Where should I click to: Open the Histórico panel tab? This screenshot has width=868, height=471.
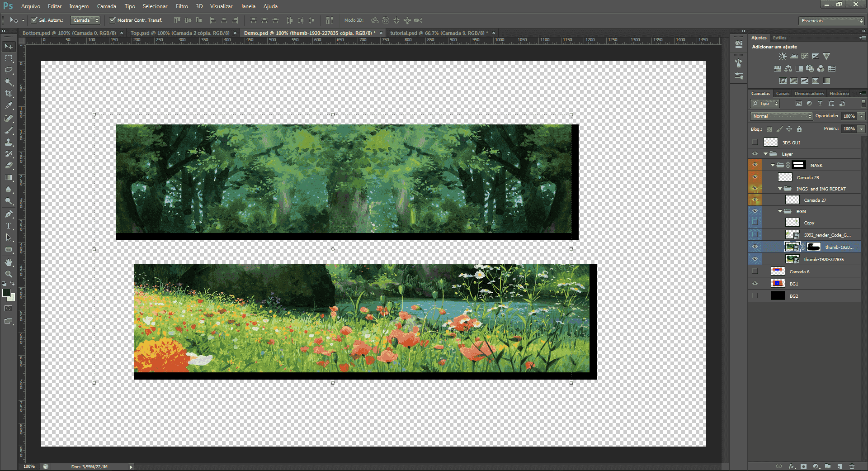[839, 94]
